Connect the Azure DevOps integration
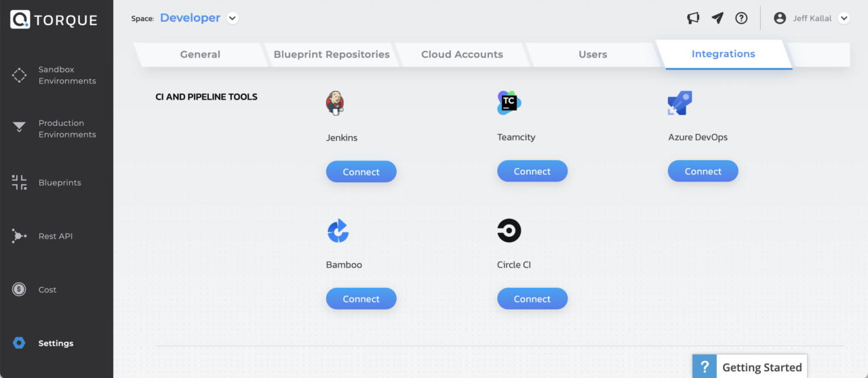 click(x=703, y=171)
